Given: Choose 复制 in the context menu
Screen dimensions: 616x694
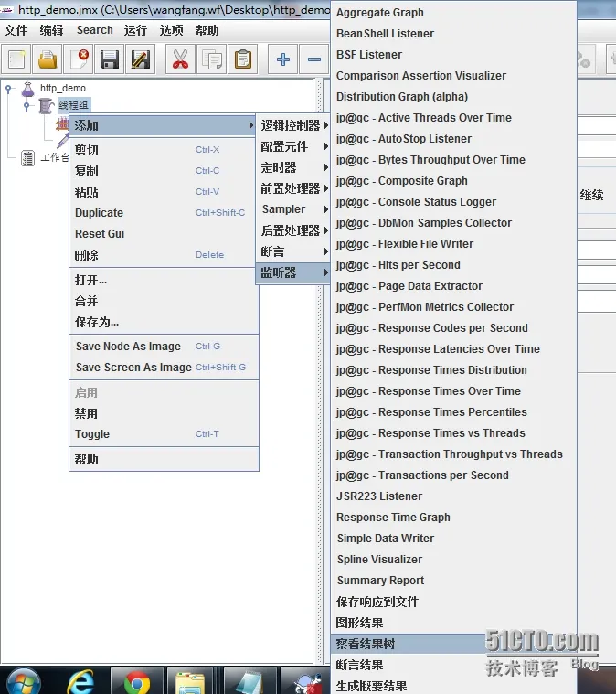Looking at the screenshot, I should coord(164,171).
